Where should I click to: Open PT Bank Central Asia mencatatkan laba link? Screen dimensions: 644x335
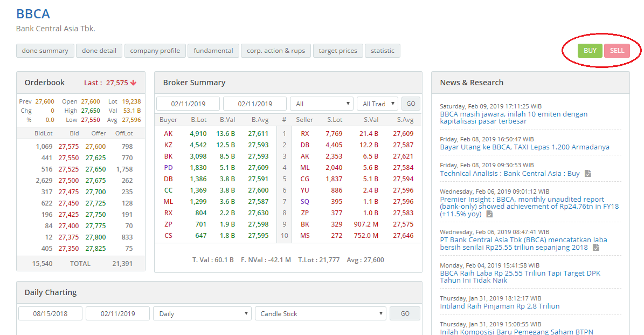523,243
